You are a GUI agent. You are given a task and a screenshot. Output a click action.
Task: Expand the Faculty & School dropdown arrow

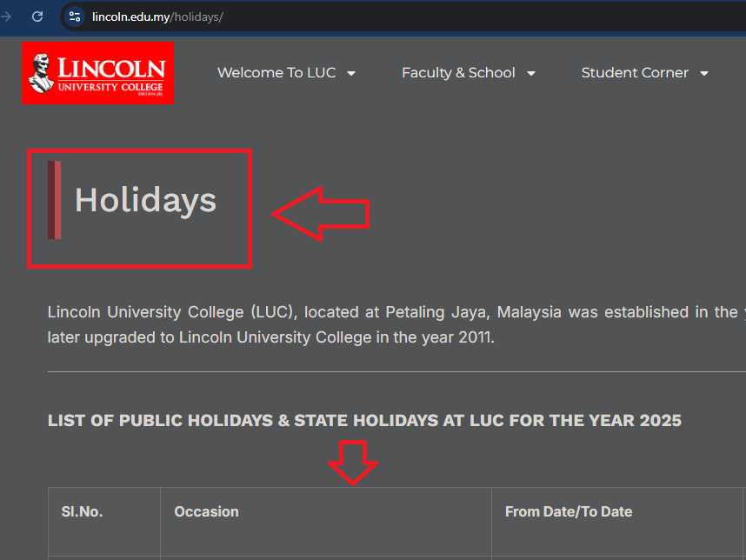tap(531, 73)
